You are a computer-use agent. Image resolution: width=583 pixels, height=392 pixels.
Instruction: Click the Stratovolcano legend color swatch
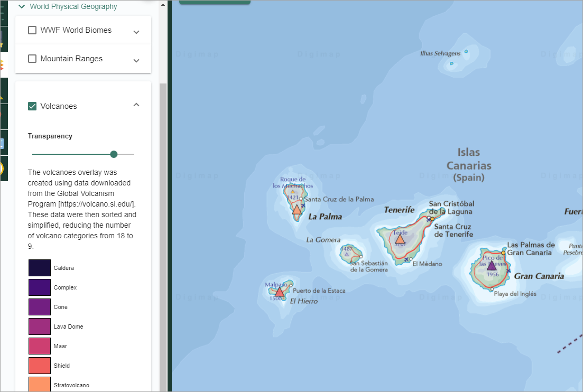40,384
